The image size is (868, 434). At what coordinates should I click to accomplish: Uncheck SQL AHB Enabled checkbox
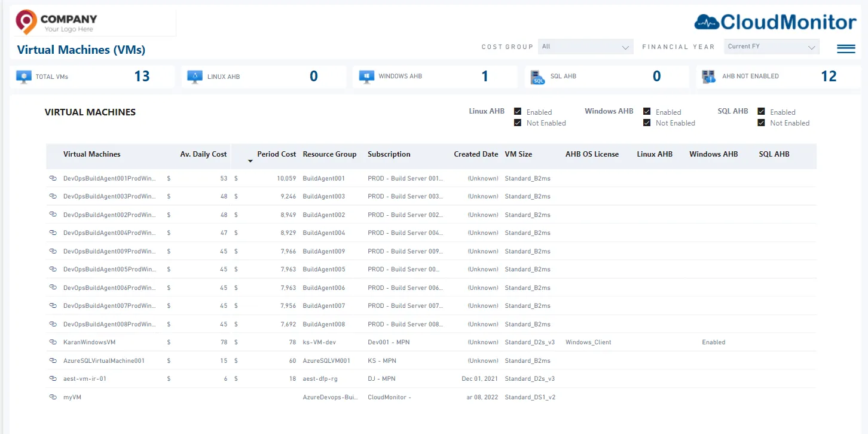[761, 111]
